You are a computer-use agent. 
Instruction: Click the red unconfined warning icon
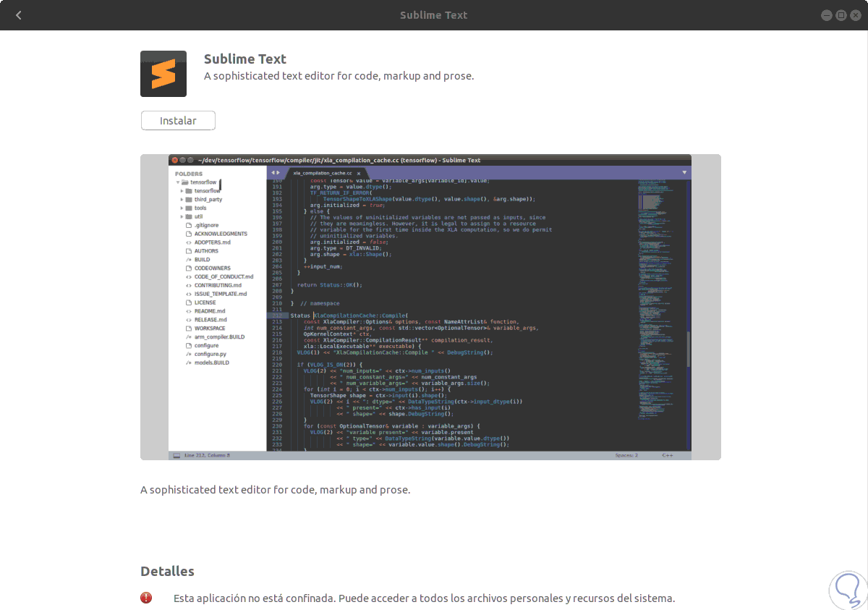(146, 598)
